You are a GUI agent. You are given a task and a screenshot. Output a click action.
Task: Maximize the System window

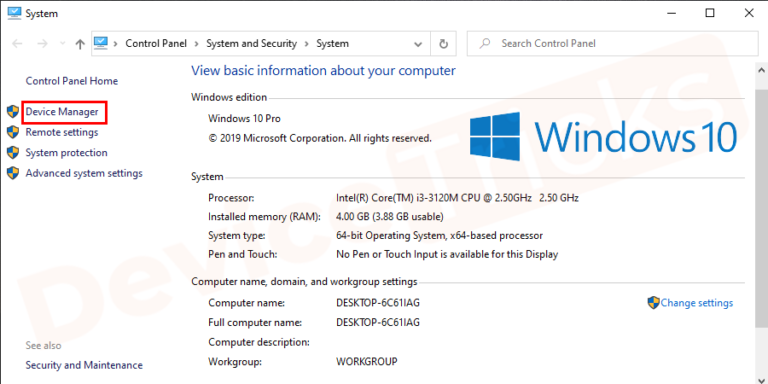[x=710, y=13]
